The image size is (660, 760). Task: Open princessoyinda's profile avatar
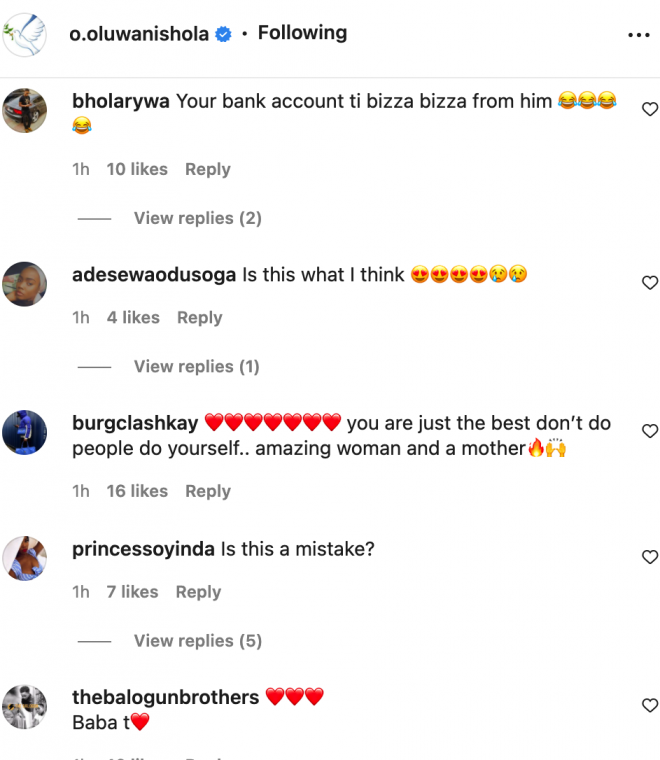point(25,558)
